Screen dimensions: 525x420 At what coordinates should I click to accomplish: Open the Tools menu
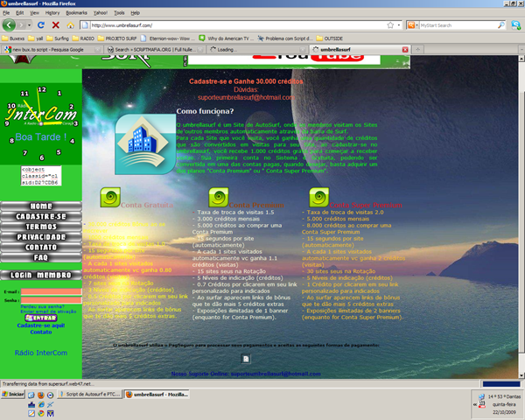(119, 13)
